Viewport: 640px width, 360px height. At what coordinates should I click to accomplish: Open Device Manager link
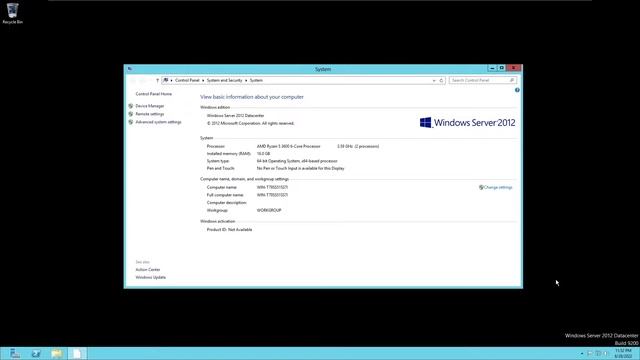[x=150, y=106]
